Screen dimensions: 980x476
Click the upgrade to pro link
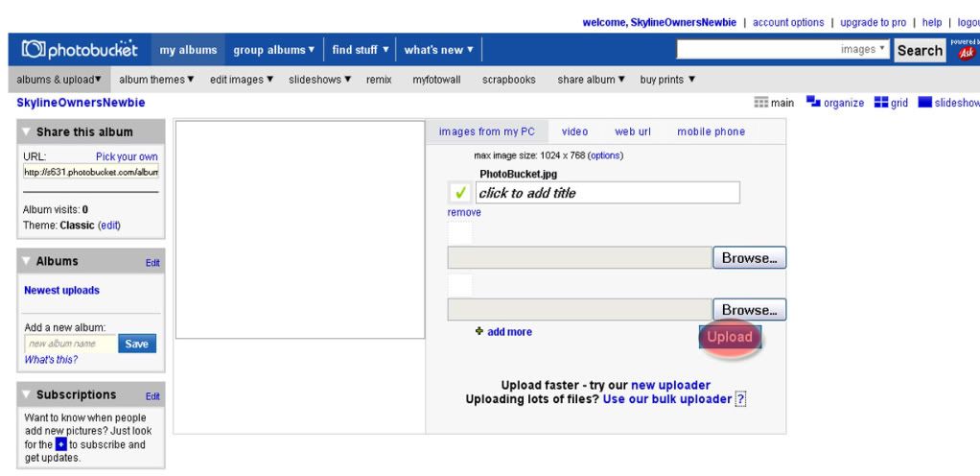point(874,22)
